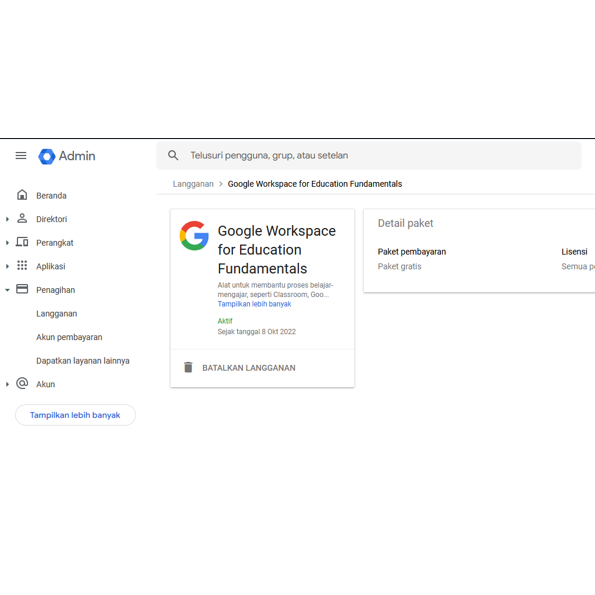
Task: Click Sejak tanggal 8 Okt 2022 text
Action: [x=257, y=332]
